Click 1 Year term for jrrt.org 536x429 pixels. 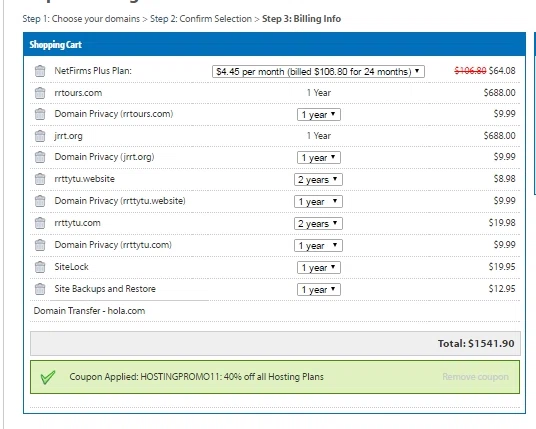pos(319,136)
